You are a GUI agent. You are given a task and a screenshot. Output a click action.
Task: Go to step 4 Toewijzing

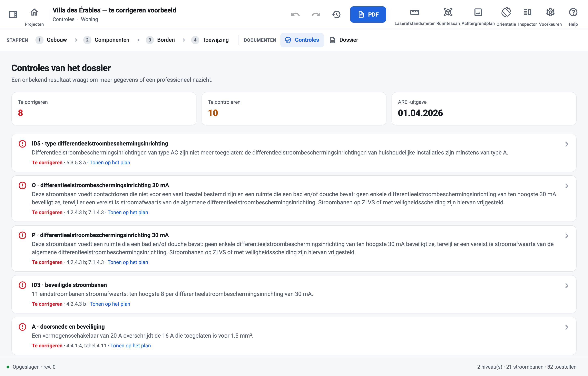[x=210, y=40]
